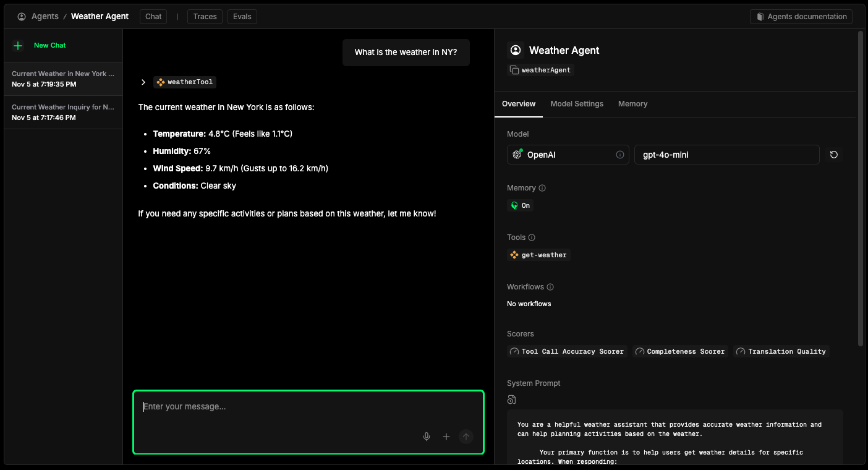This screenshot has width=868, height=470.
Task: Copy the weatherAgent ID icon
Action: point(514,70)
